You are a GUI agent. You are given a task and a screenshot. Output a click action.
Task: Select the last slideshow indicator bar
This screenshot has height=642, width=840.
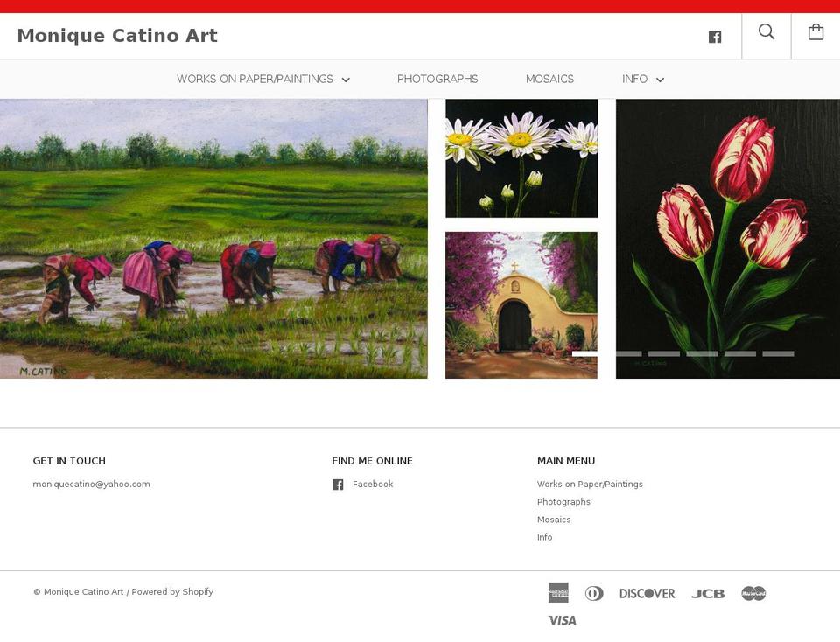779,354
